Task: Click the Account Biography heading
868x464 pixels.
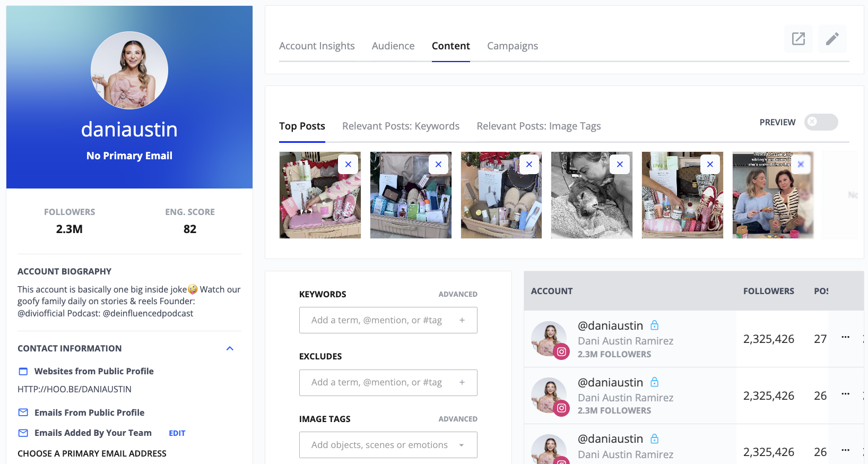Action: (64, 271)
